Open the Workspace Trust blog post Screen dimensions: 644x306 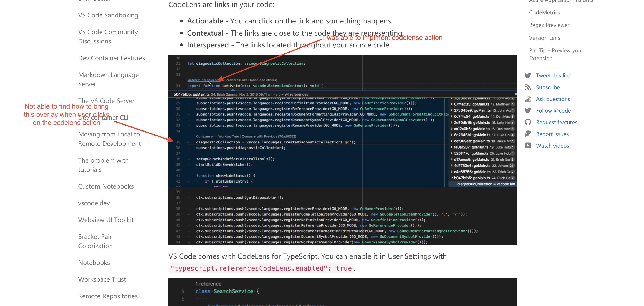[102, 279]
